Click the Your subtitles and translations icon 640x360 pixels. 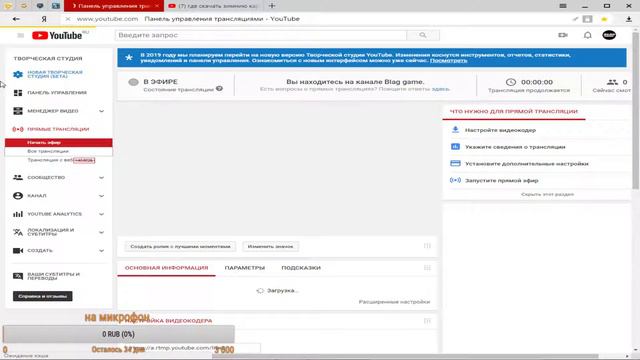click(18, 276)
